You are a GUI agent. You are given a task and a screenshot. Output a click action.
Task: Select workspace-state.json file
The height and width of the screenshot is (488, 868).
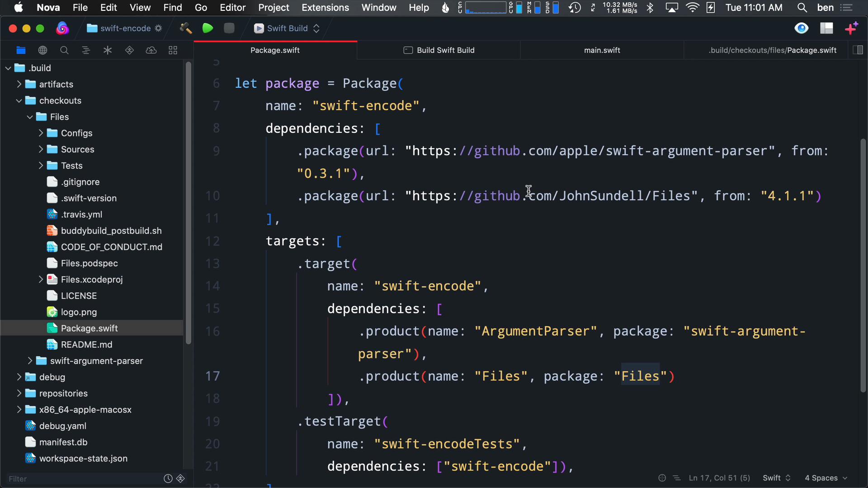91,458
